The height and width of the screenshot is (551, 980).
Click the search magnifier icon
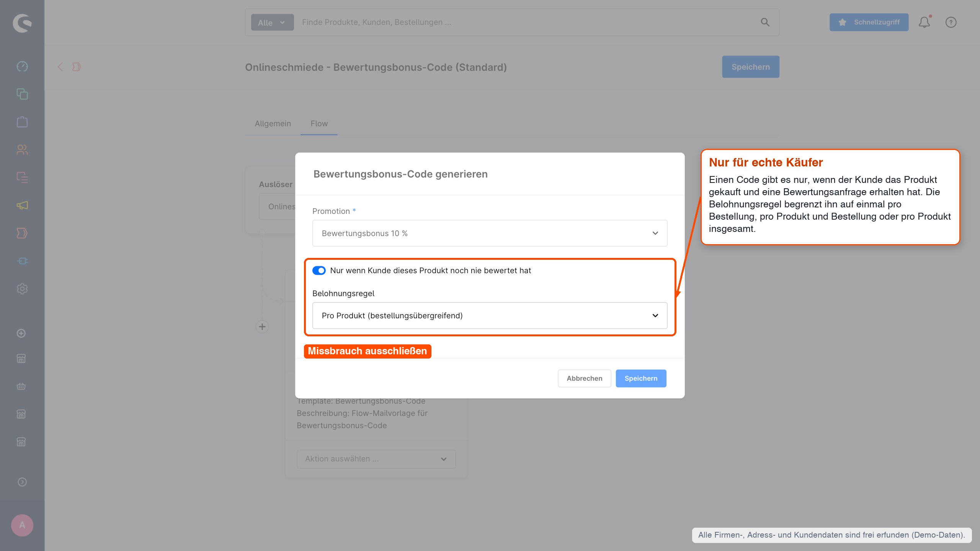(765, 22)
